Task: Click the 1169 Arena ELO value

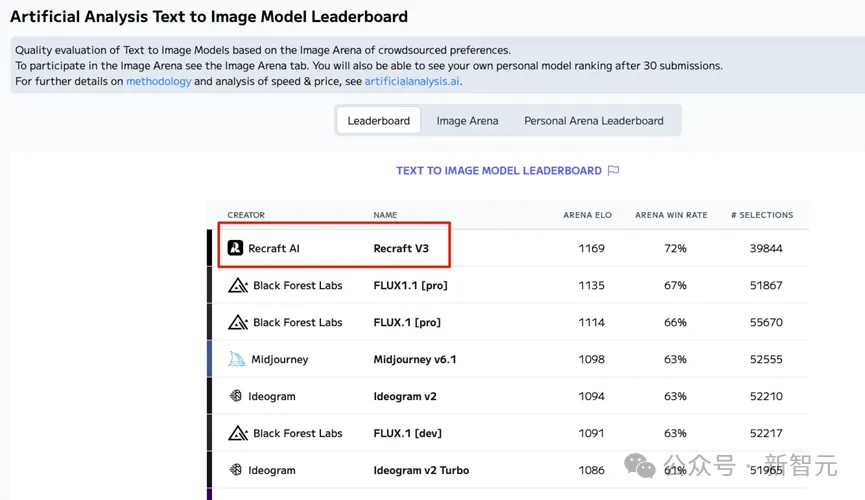Action: (591, 248)
